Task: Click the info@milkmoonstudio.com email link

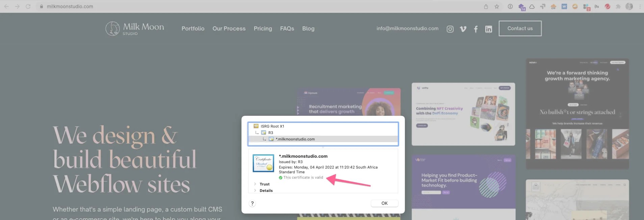Action: coord(407,28)
